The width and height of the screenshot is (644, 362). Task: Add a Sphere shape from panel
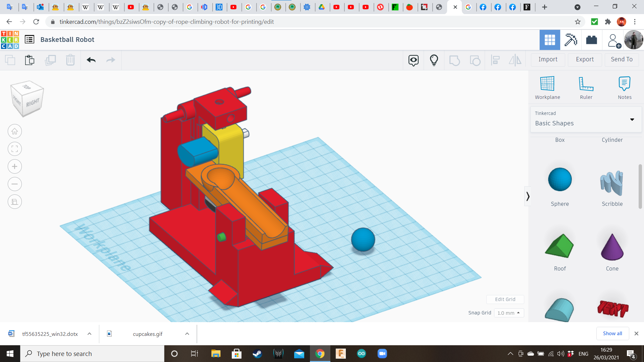559,180
